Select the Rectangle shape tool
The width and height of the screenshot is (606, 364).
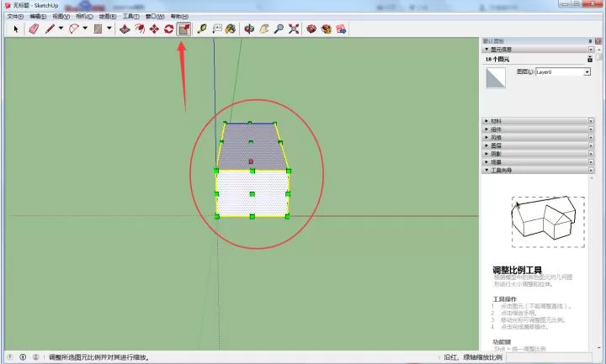pyautogui.click(x=98, y=29)
